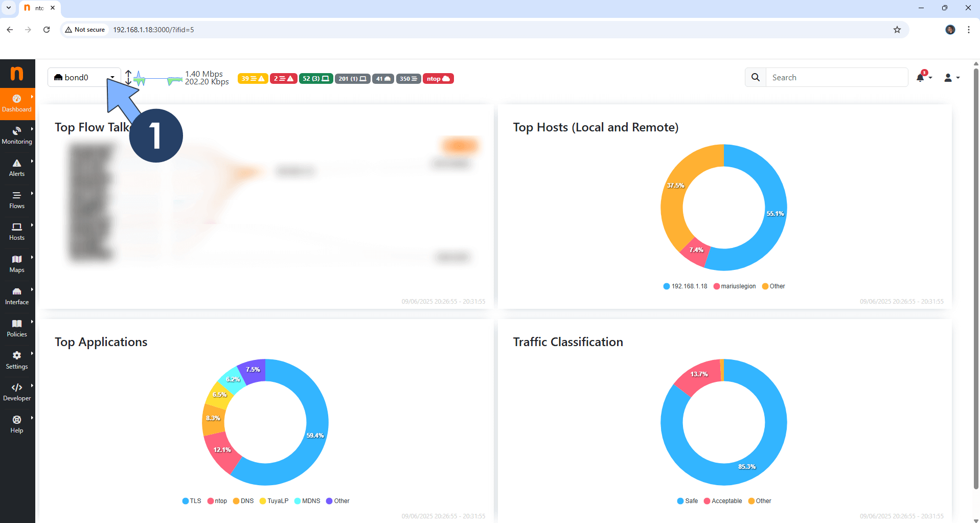Reload the page in browser
980x523 pixels.
point(47,30)
